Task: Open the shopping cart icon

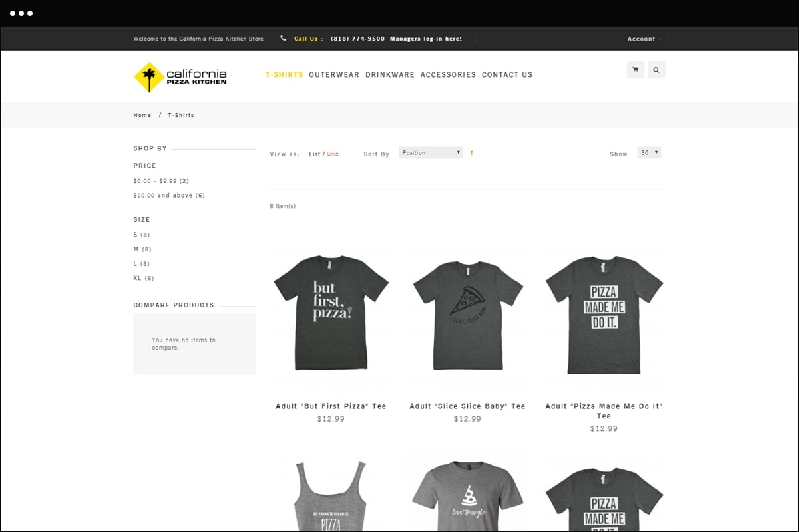Action: coord(635,70)
